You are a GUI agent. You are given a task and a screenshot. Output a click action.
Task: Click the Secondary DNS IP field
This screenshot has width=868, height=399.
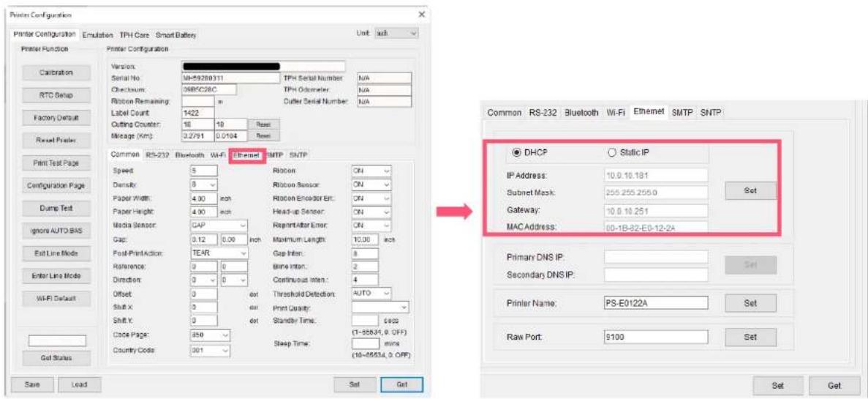pos(656,275)
